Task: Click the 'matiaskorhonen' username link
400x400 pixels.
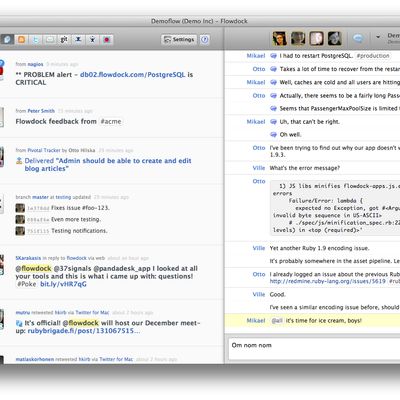Action: click(x=35, y=359)
